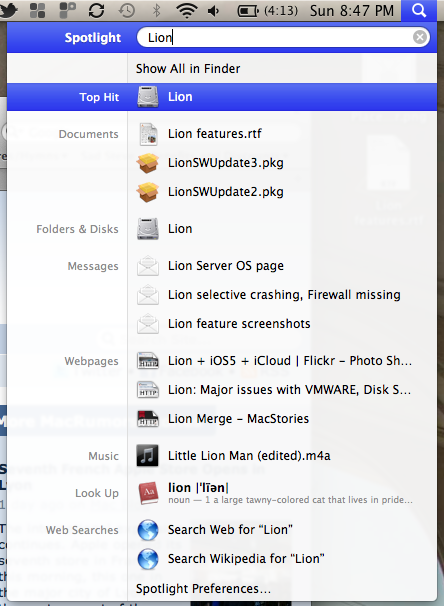The image size is (444, 606).
Task: Open dictionary definition of lion
Action: (290, 493)
